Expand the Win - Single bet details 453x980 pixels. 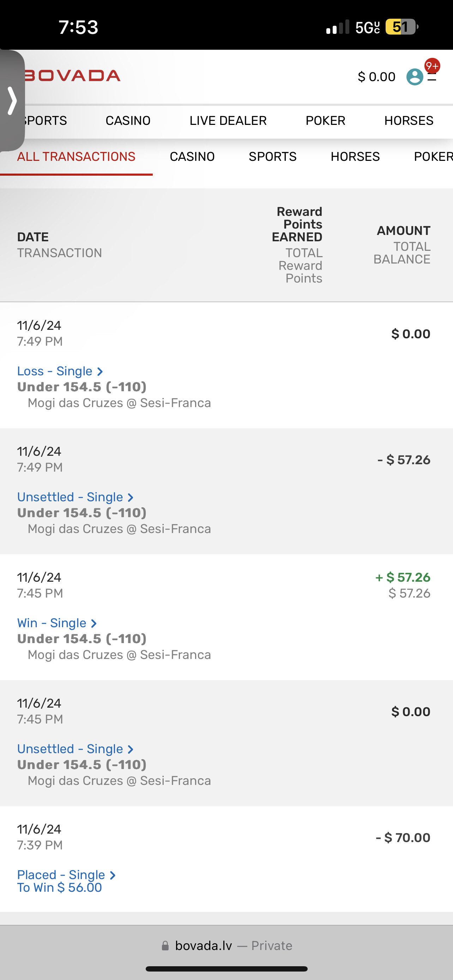[57, 623]
